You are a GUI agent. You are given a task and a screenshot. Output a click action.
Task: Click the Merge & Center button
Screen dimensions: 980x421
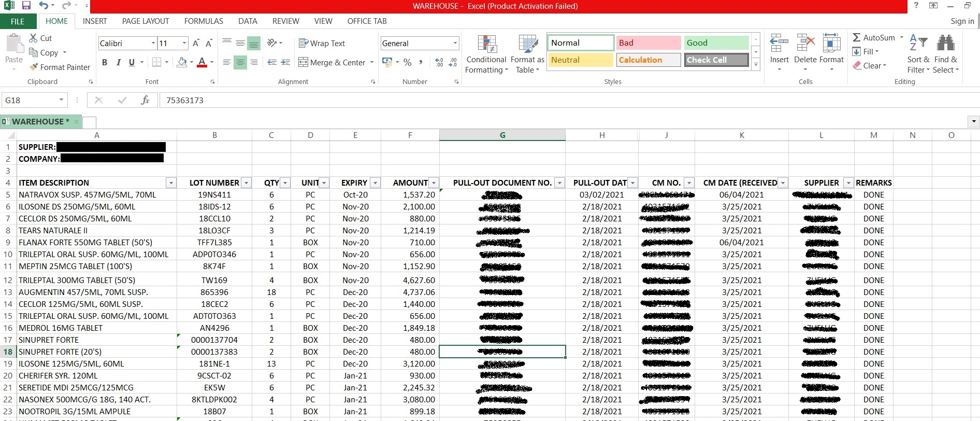tap(332, 62)
